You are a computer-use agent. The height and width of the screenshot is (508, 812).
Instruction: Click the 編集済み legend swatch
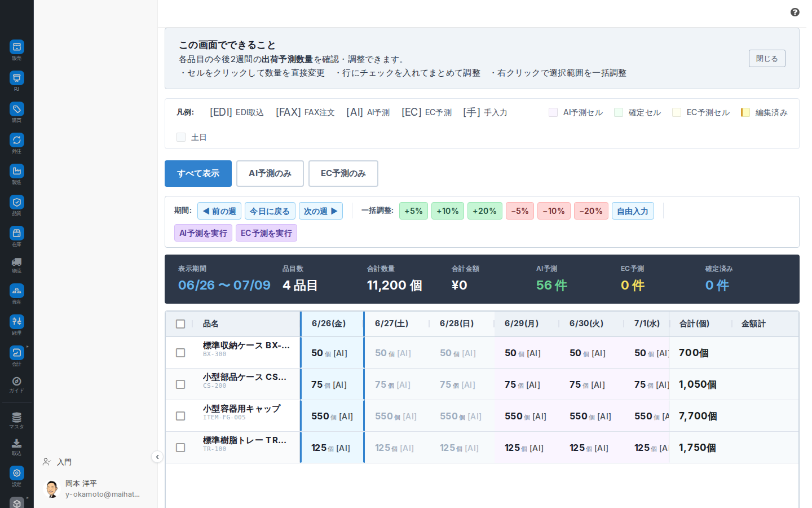point(745,112)
